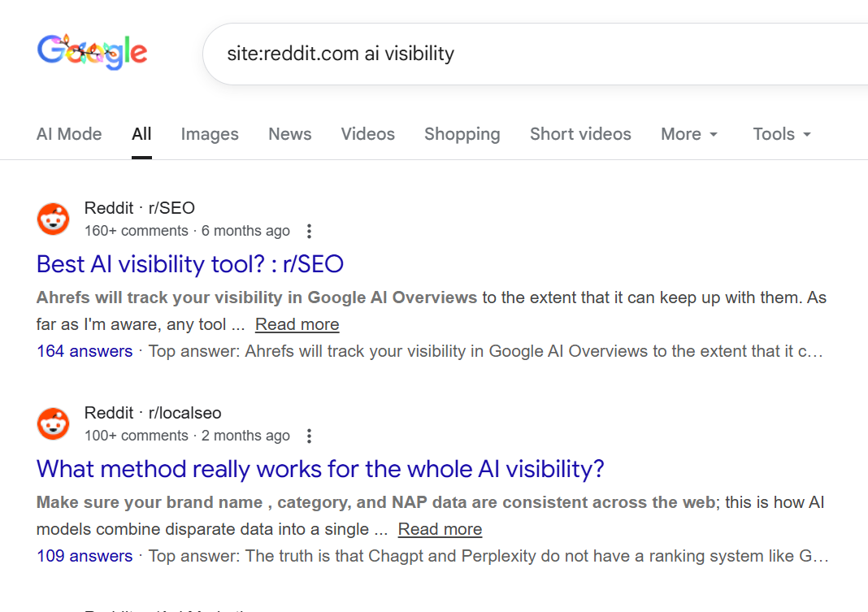Expand the first result with Read more

(x=297, y=323)
